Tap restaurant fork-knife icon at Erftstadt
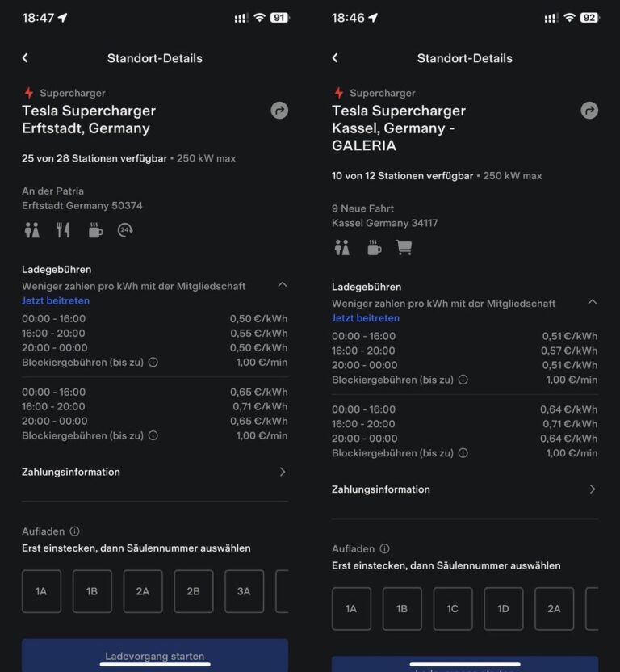 (x=62, y=230)
